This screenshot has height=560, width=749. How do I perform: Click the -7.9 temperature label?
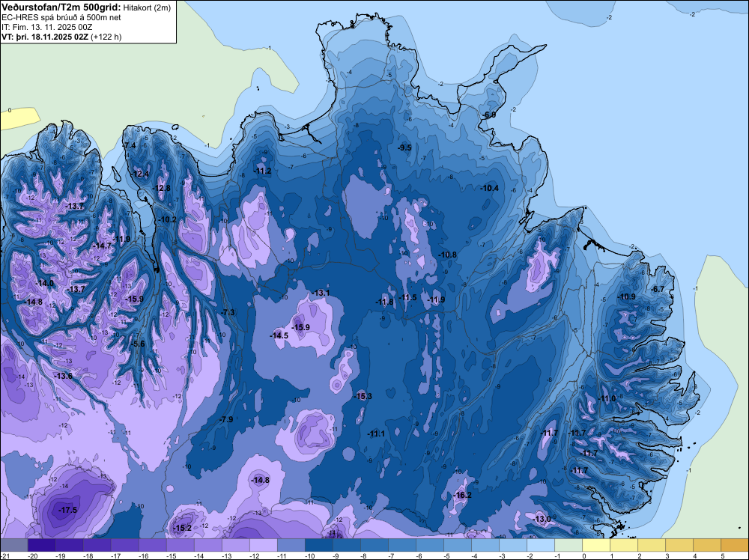226,419
